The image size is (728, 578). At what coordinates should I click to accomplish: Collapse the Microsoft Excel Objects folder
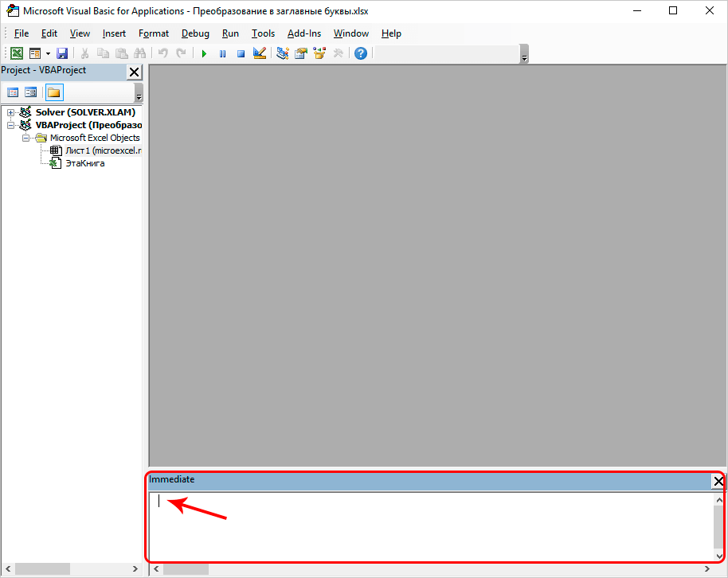[x=25, y=138]
